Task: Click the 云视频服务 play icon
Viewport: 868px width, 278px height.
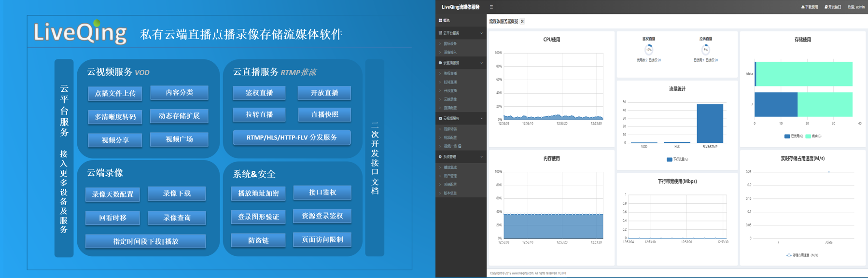Action: [x=440, y=118]
